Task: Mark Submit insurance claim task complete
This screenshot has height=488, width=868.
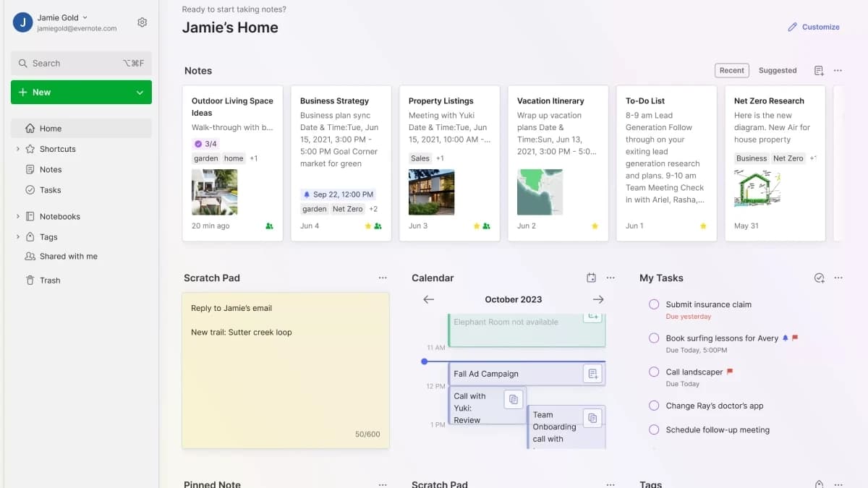Action: coord(654,304)
